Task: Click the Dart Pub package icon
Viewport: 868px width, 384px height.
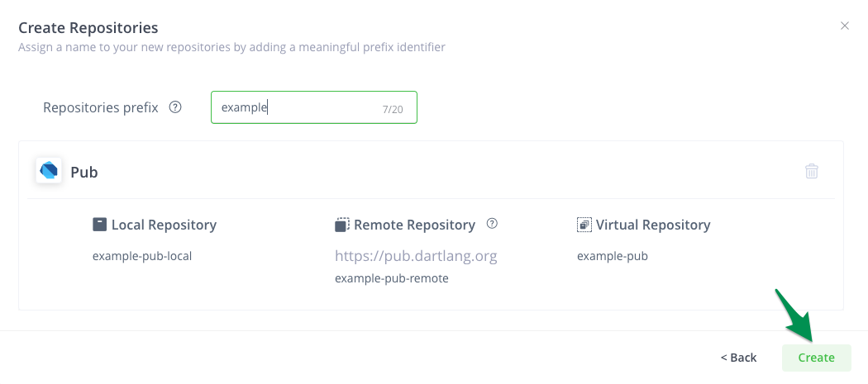Action: tap(49, 171)
